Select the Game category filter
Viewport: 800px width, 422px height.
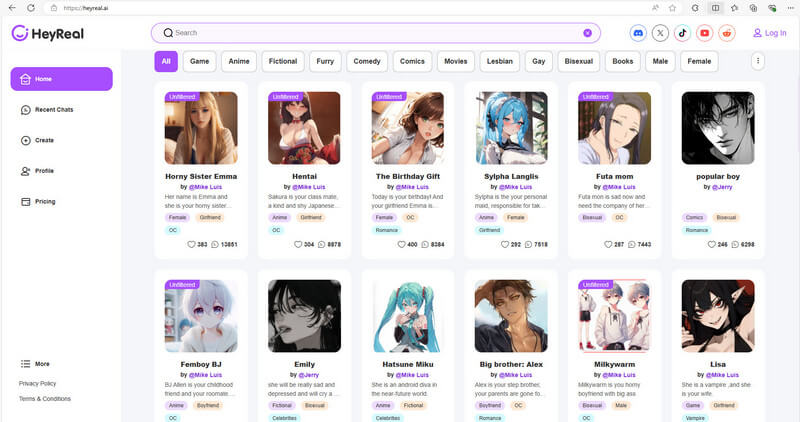[x=199, y=61]
